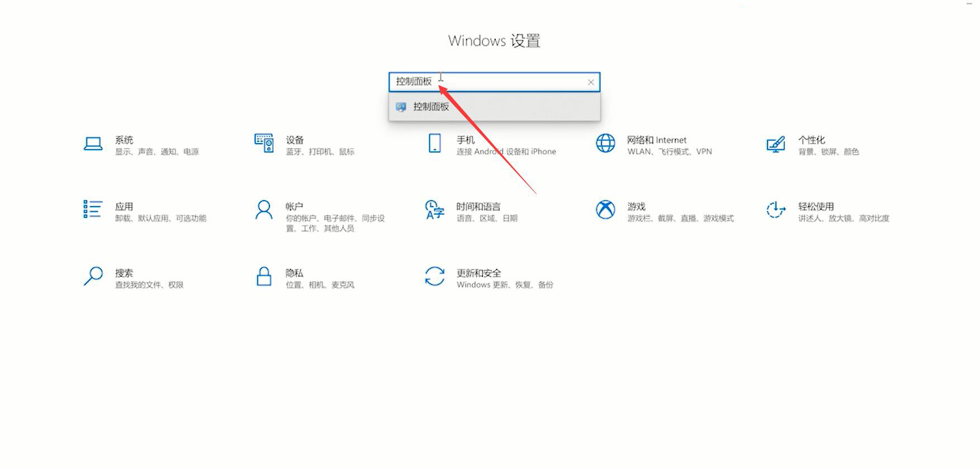Click the 查找我的文件、权限 description
Screen dimensions: 980x469
click(x=149, y=285)
